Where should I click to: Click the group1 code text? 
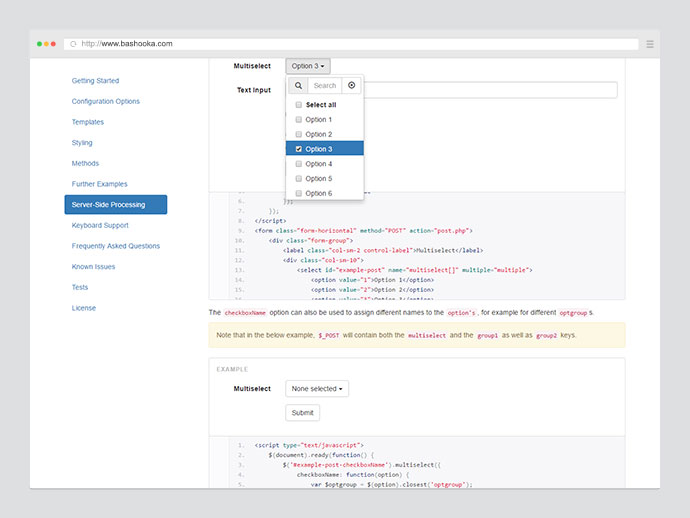[488, 335]
